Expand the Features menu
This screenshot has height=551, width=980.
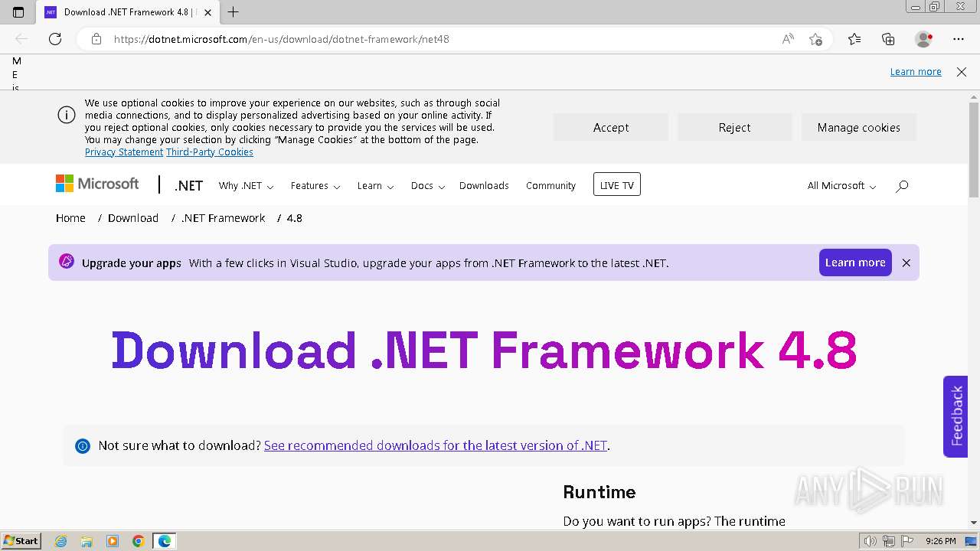tap(315, 186)
